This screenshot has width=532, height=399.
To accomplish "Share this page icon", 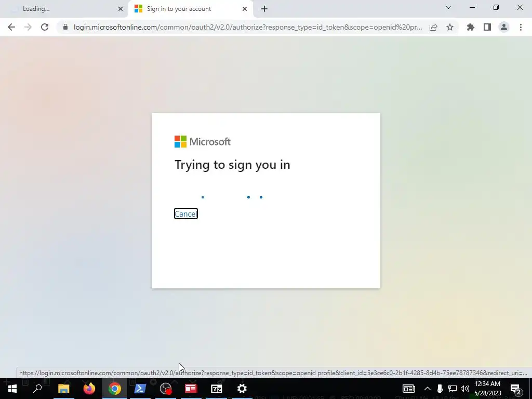I will point(433,27).
